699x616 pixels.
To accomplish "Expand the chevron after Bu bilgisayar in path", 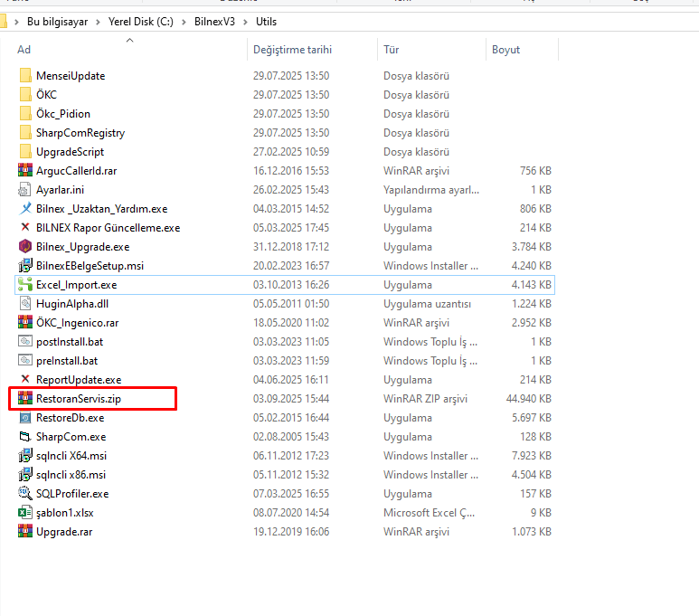I will pyautogui.click(x=96, y=22).
